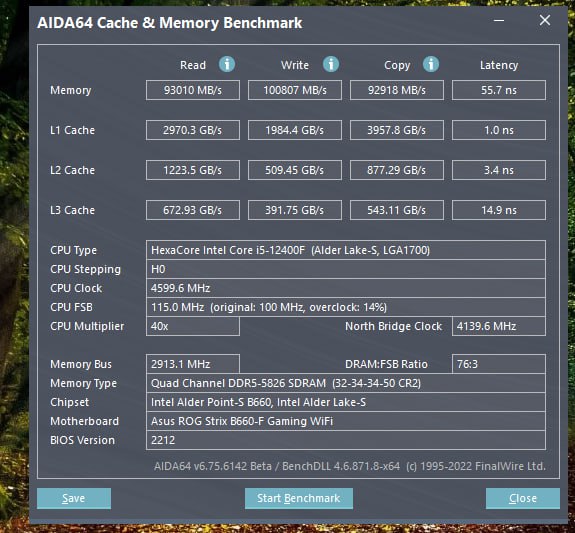Click the CPU Multiplier 40x field

[193, 326]
